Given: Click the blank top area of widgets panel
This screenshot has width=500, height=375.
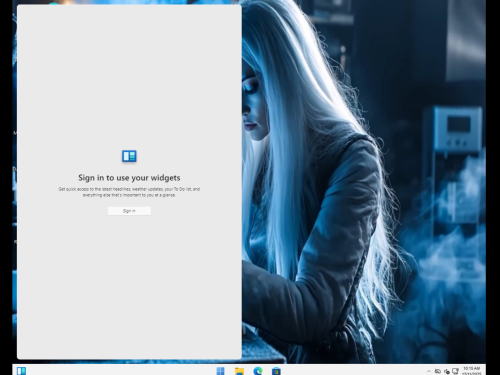Looking at the screenshot, I should 129,67.
